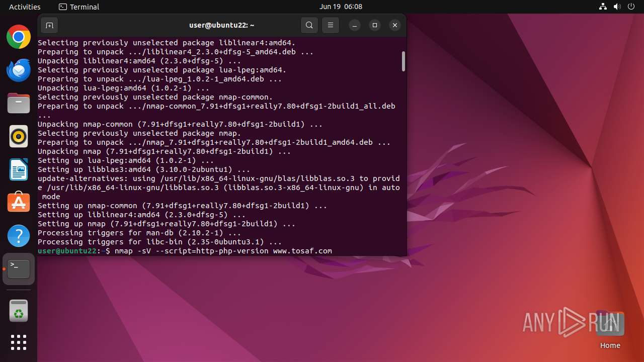Open the terminal hamburger menu
The image size is (644, 362).
[x=331, y=25]
